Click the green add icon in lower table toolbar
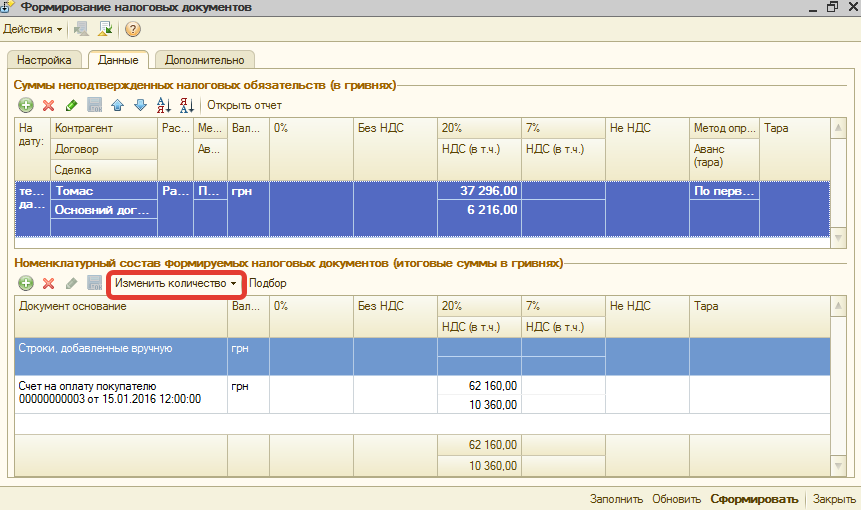The width and height of the screenshot is (861, 510). point(26,284)
